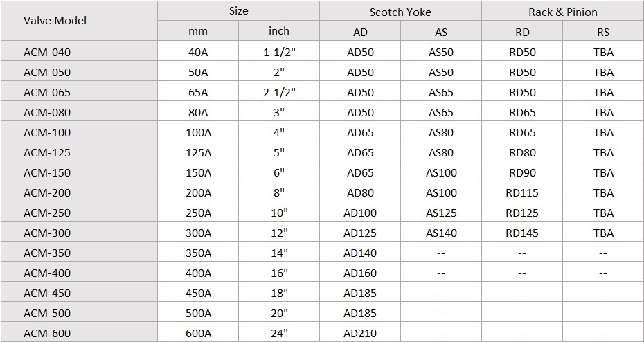Select the mm subheader cell

click(198, 30)
